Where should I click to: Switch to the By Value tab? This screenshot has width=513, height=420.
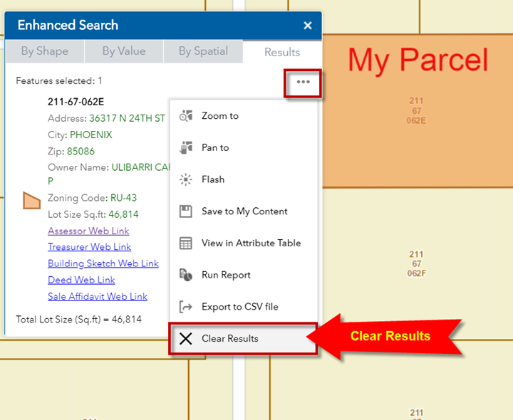coord(124,51)
